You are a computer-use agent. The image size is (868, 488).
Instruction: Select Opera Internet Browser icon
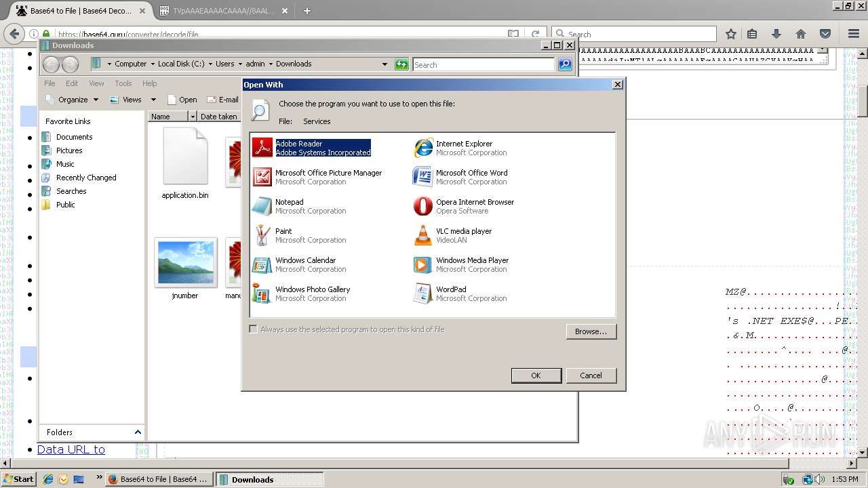coord(423,206)
